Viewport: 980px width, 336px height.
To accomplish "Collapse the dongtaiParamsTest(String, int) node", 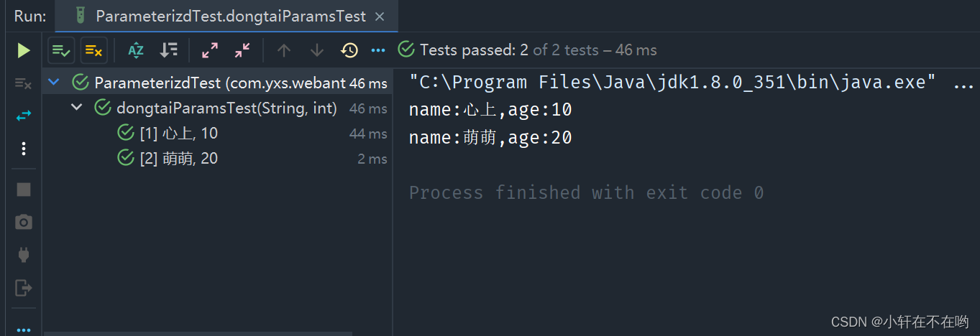I will pyautogui.click(x=76, y=108).
